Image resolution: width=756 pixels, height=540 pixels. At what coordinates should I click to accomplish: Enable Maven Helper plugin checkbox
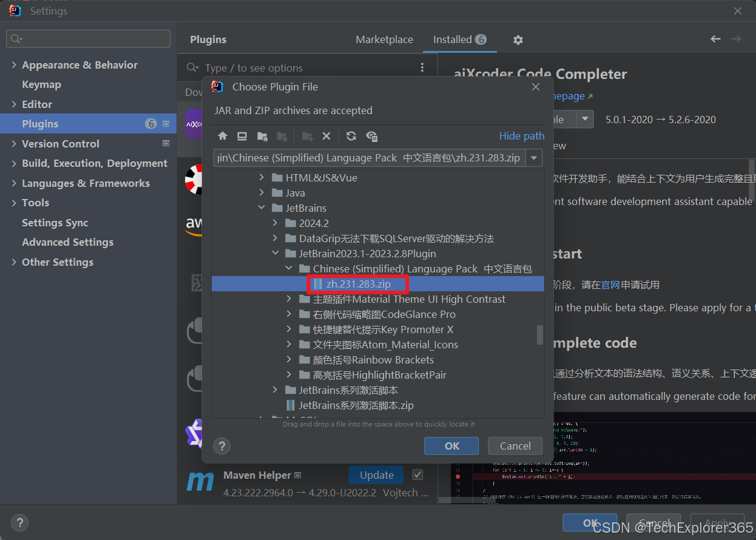417,474
